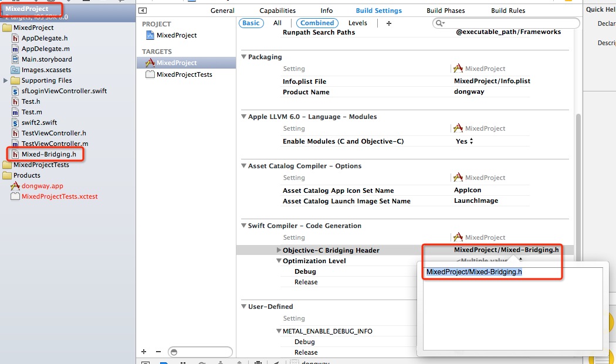Open Build Rules tab
This screenshot has width=616, height=364.
[508, 11]
